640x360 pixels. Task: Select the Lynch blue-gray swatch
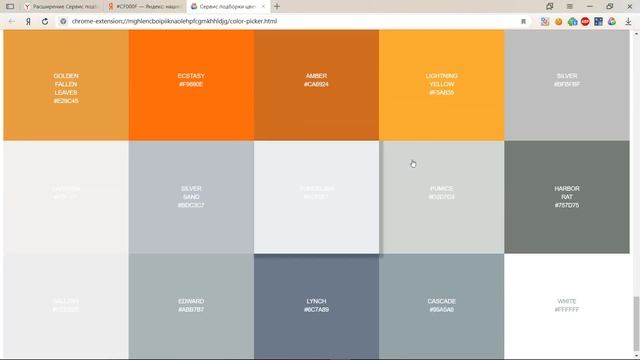click(x=316, y=306)
